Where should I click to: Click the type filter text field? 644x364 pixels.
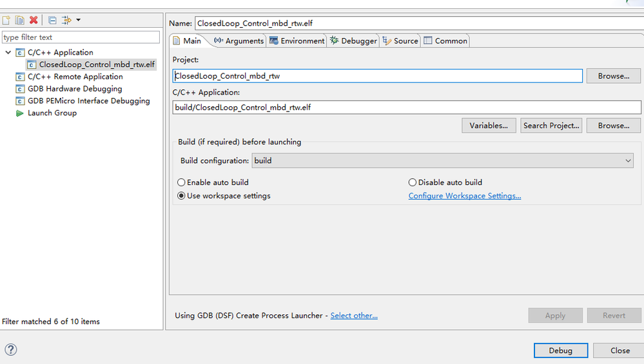81,37
